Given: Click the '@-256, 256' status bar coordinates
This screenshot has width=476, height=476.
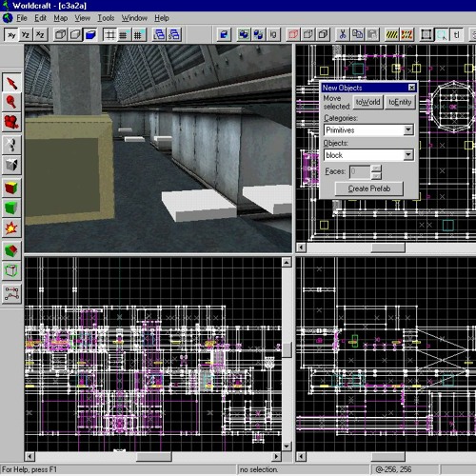Looking at the screenshot, I should tap(393, 469).
